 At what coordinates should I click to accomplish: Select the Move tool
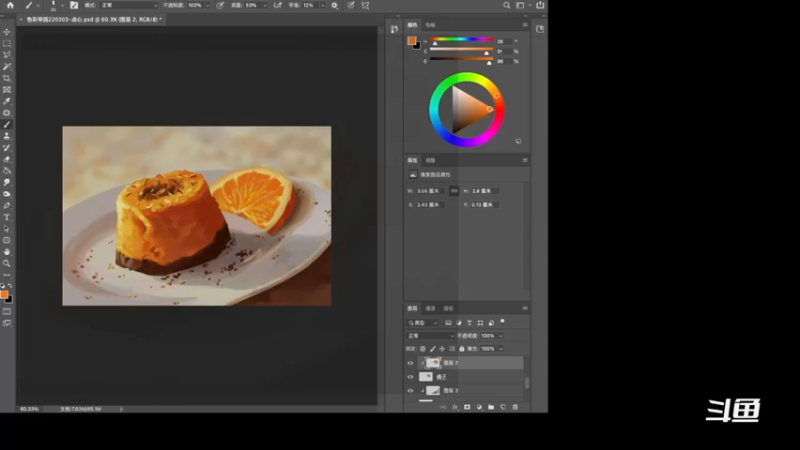(x=7, y=32)
